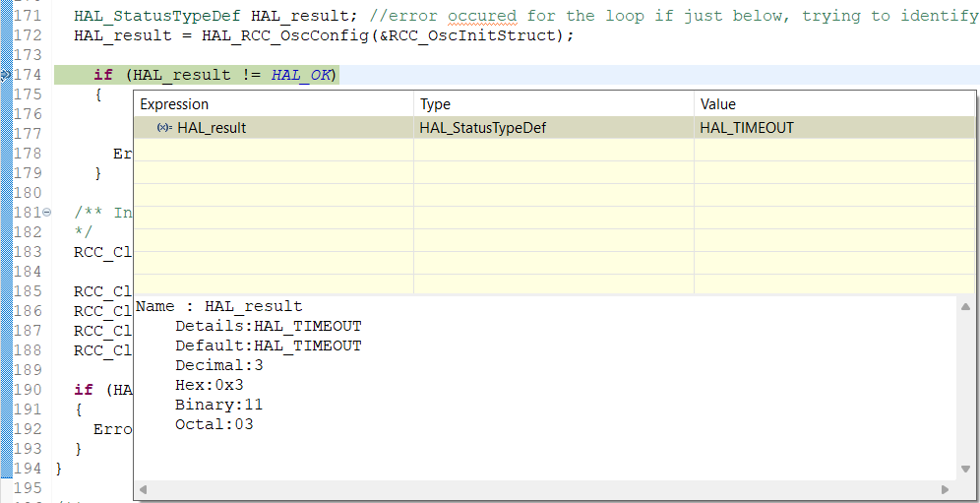Click the Decimal:3 line in details
Image resolution: width=980 pixels, height=503 pixels.
click(x=218, y=365)
